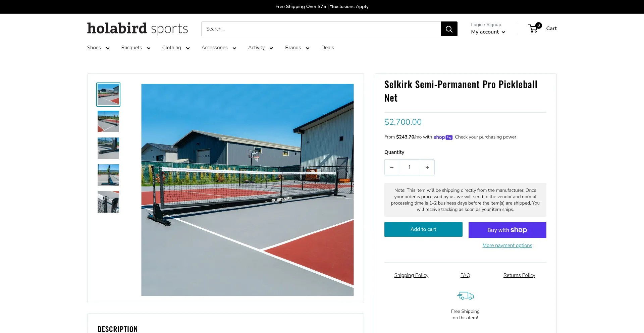Open the My account dropdown
This screenshot has width=644, height=333.
(x=488, y=32)
